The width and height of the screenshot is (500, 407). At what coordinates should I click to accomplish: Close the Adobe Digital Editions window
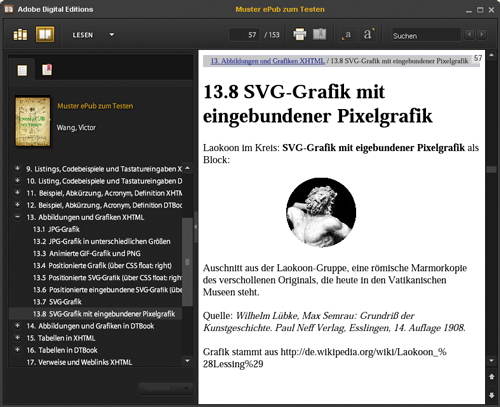[491, 10]
